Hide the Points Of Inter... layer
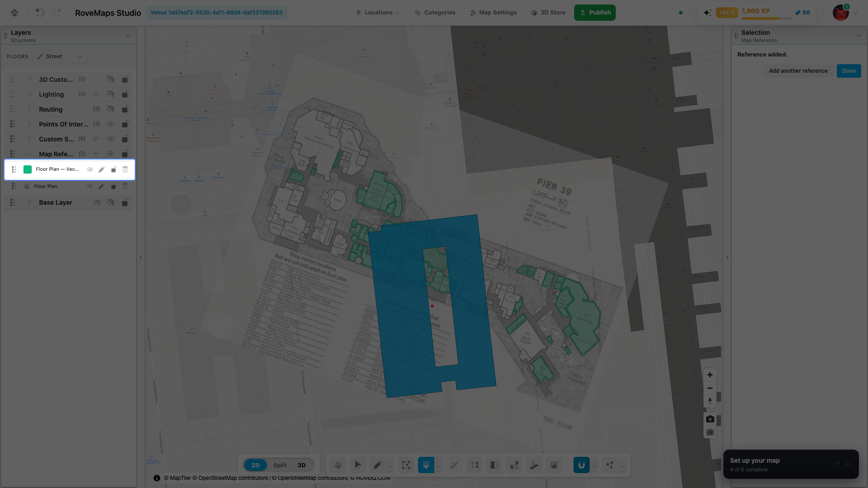Viewport: 868px width, 488px height. (x=110, y=124)
